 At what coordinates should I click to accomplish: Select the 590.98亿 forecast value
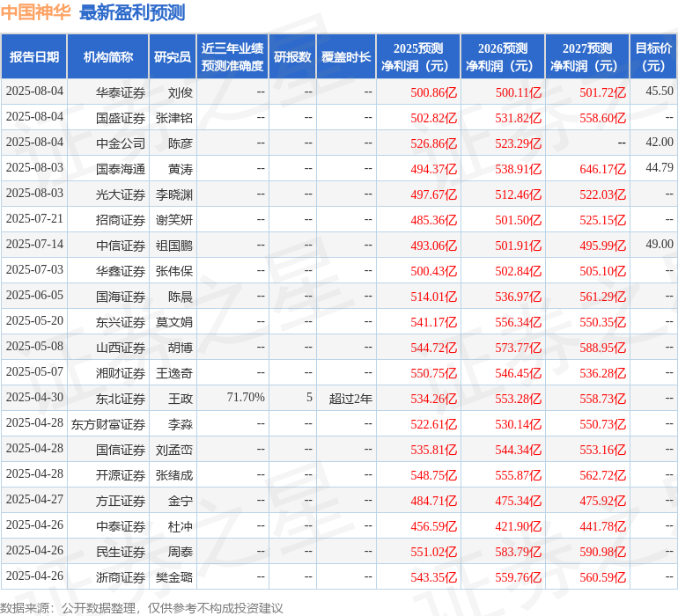click(x=603, y=552)
